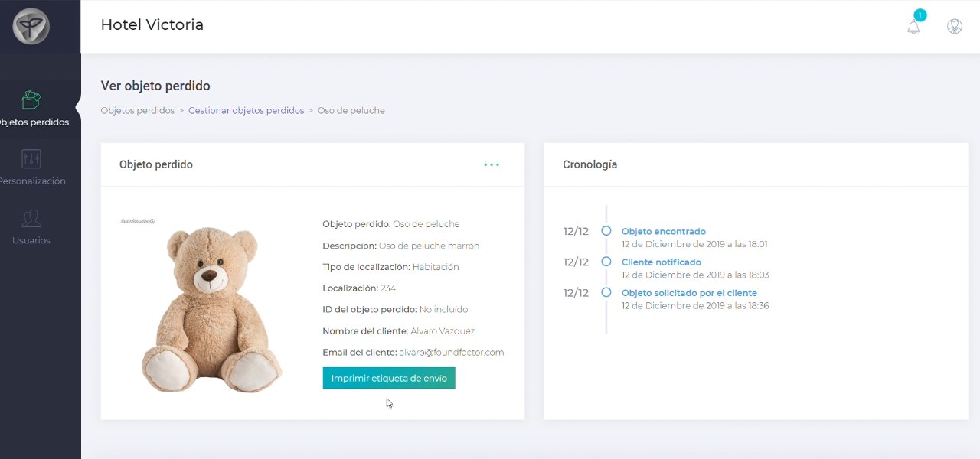This screenshot has height=459, width=980.
Task: Click the notification badge showing 1
Action: coord(920,15)
